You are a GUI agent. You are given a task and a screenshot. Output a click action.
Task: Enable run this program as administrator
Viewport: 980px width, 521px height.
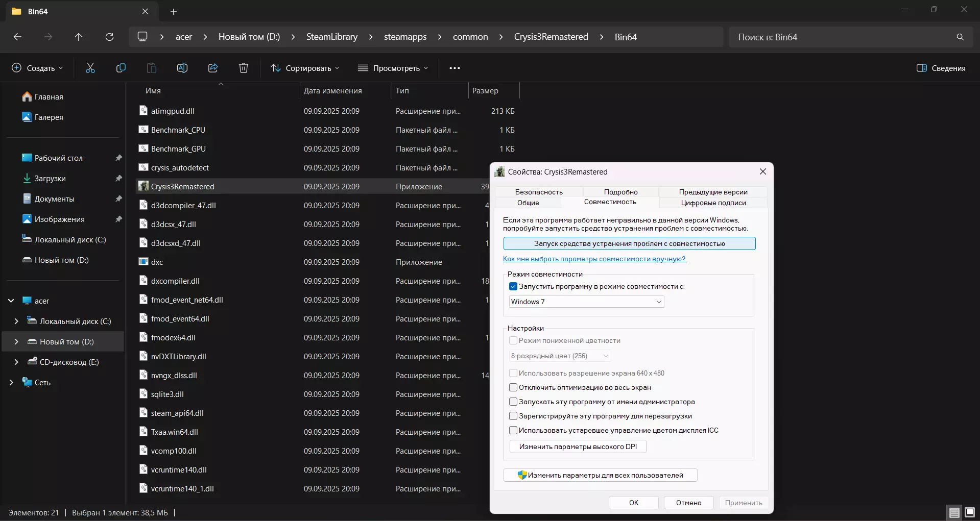click(513, 402)
